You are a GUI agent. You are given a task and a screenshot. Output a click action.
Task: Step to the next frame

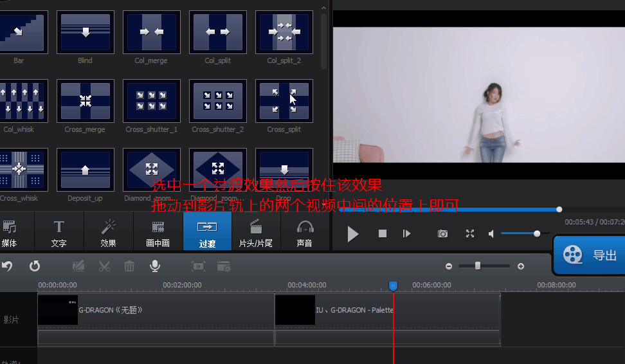[406, 233]
